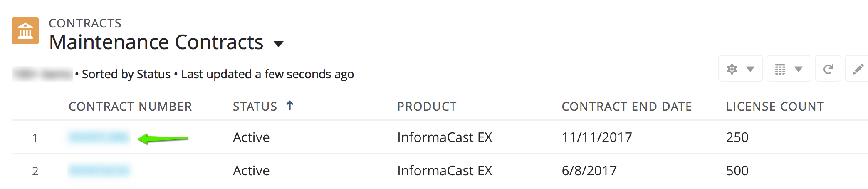Click the Maintenance Contracts title
The width and height of the screenshot is (868, 189).
coord(156,42)
